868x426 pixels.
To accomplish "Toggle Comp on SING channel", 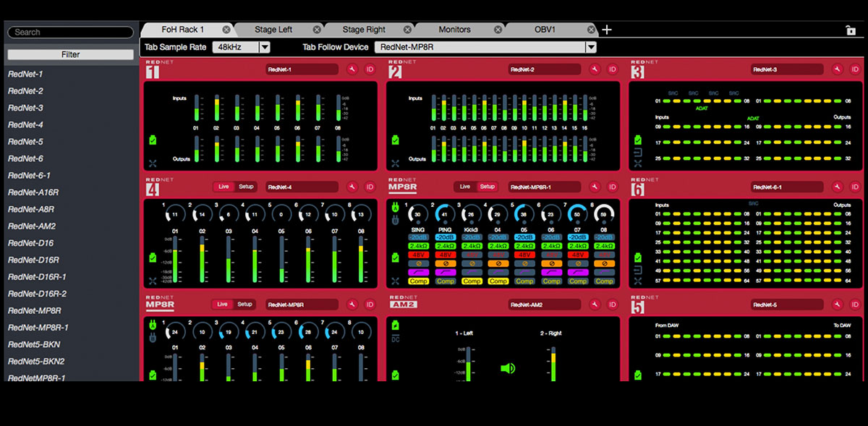I will (x=418, y=281).
